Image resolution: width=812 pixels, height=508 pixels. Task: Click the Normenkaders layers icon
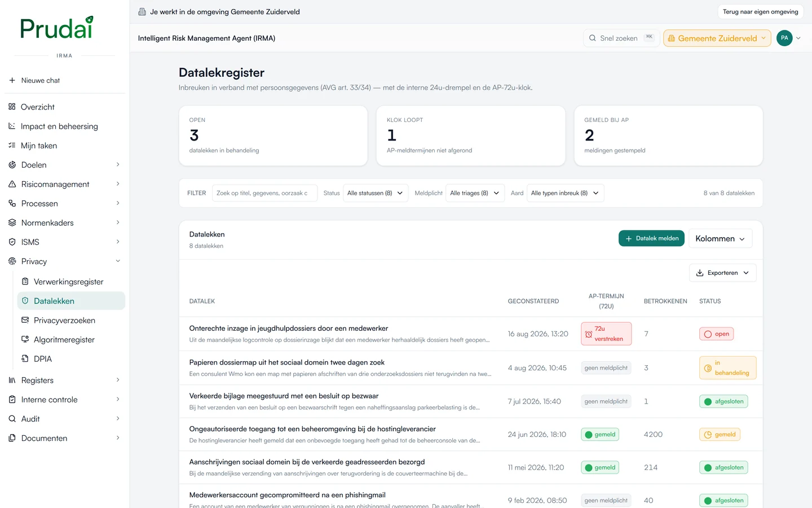(12, 222)
